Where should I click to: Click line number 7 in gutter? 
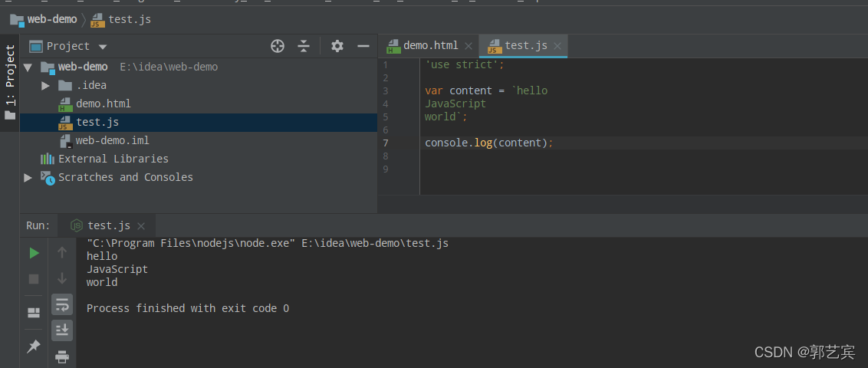(385, 143)
